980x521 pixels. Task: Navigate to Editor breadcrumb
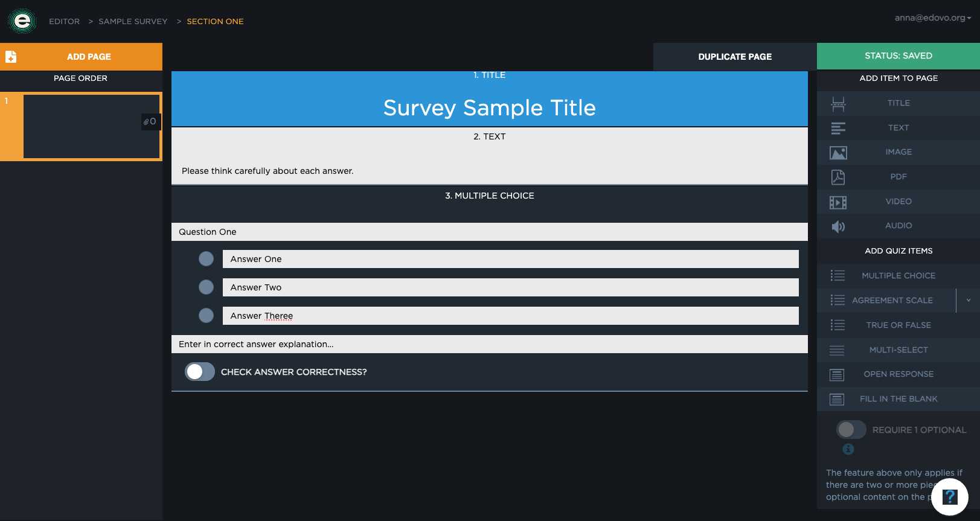point(64,21)
